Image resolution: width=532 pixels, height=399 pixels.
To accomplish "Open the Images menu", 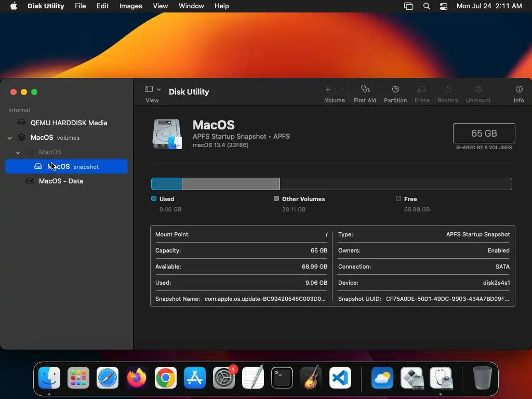I will pyautogui.click(x=130, y=6).
